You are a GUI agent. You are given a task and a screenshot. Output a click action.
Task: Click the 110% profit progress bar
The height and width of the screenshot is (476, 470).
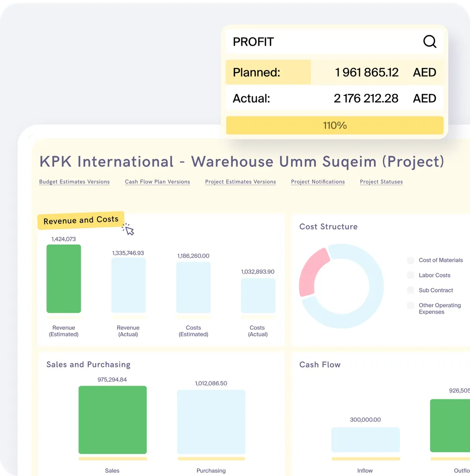[x=335, y=125]
